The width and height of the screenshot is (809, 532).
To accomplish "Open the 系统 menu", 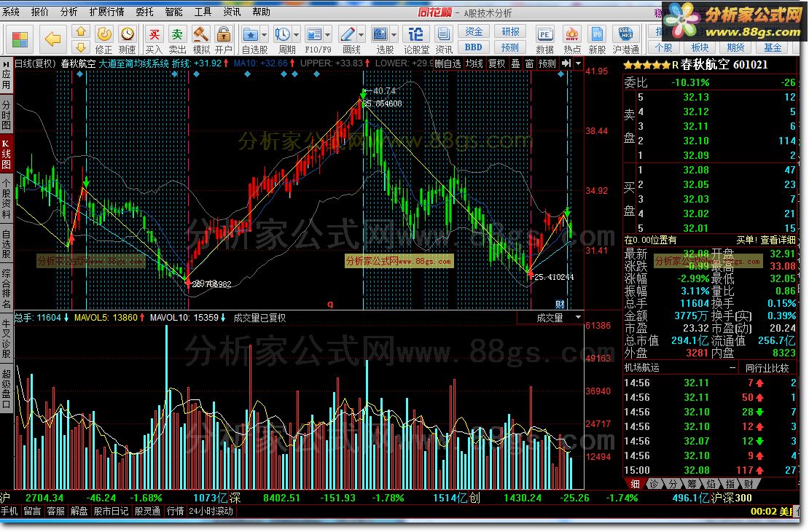I will pyautogui.click(x=10, y=12).
